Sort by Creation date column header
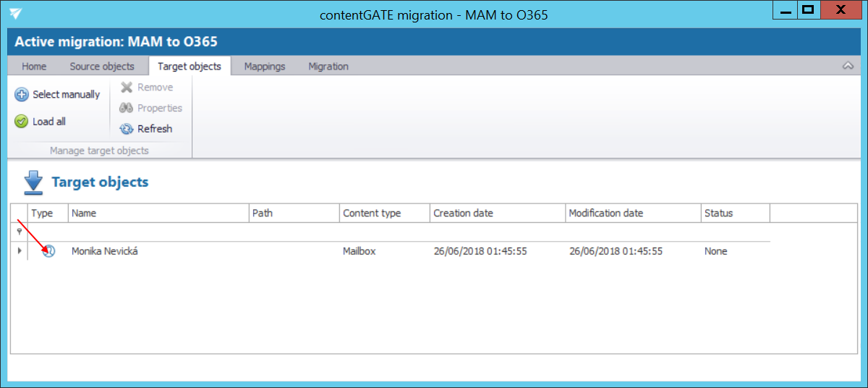The height and width of the screenshot is (388, 868). click(x=498, y=214)
